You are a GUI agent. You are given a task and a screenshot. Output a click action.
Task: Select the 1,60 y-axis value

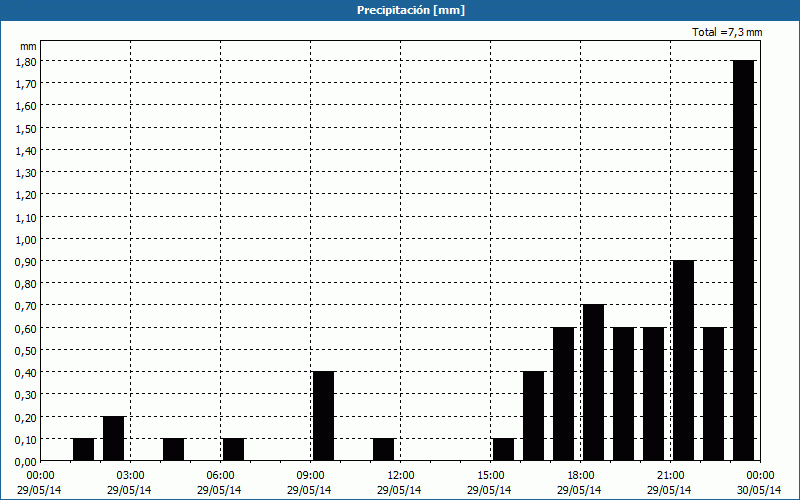pyautogui.click(x=26, y=106)
